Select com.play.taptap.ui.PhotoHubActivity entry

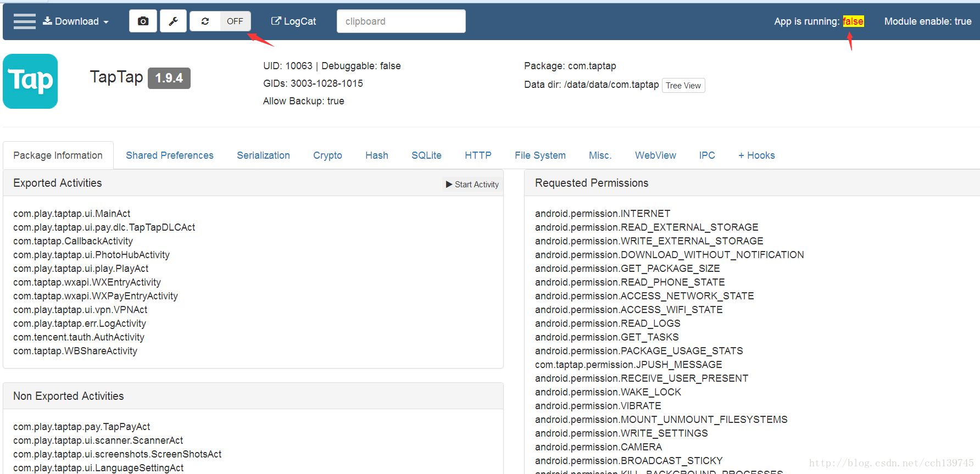click(x=91, y=255)
